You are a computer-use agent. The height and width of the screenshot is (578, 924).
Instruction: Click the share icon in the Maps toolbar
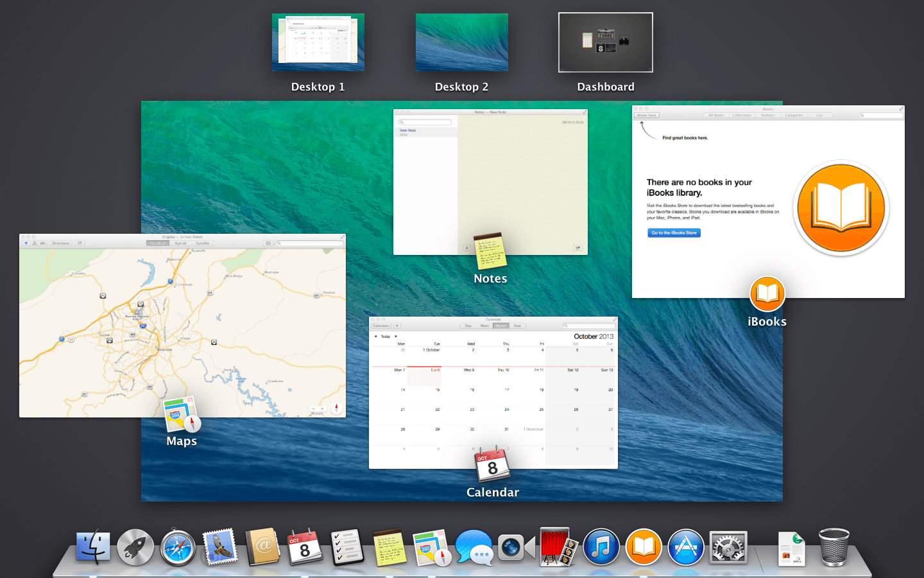[x=80, y=243]
